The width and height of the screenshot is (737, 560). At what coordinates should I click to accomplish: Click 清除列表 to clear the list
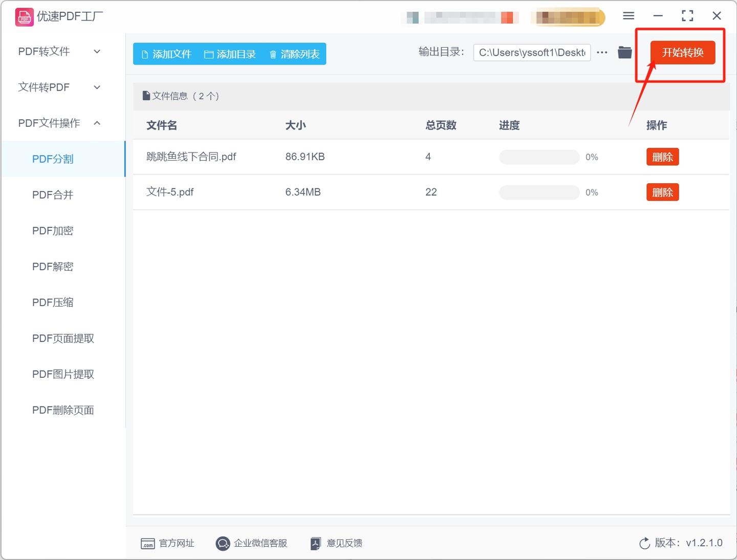(x=294, y=54)
